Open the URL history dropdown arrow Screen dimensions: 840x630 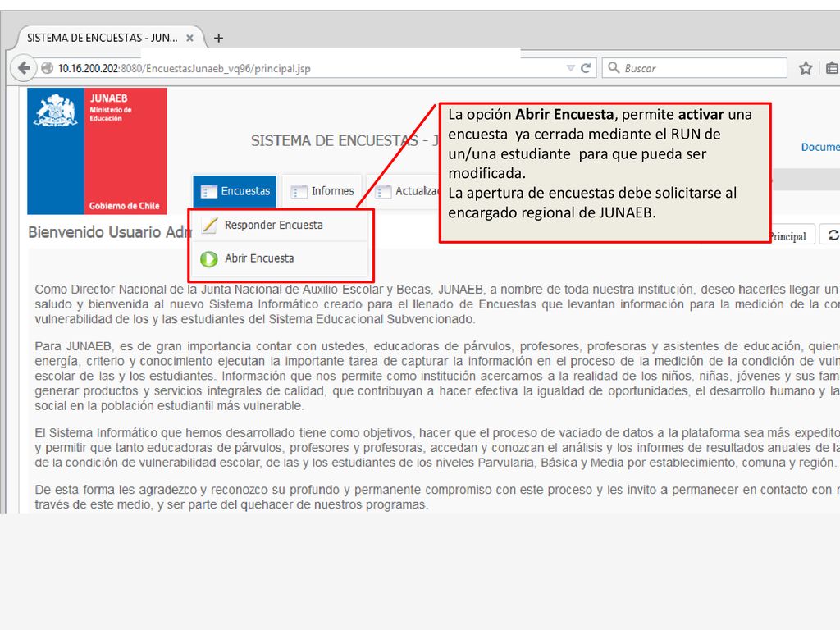click(570, 68)
